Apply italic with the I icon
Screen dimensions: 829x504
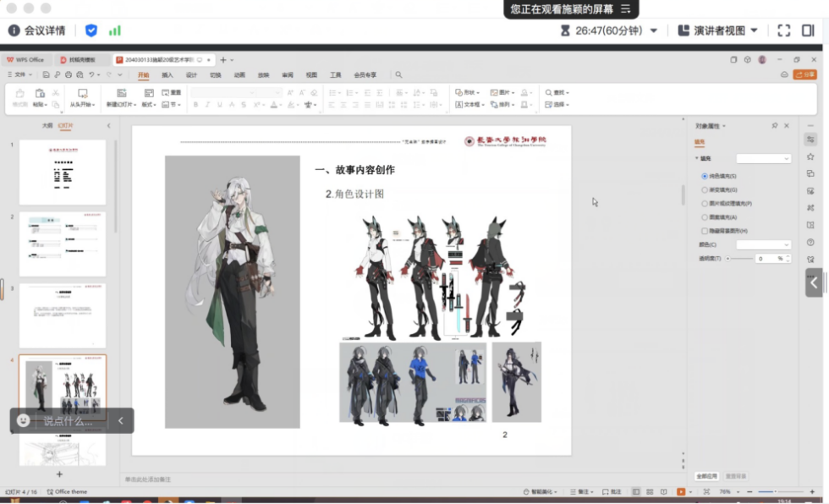207,105
